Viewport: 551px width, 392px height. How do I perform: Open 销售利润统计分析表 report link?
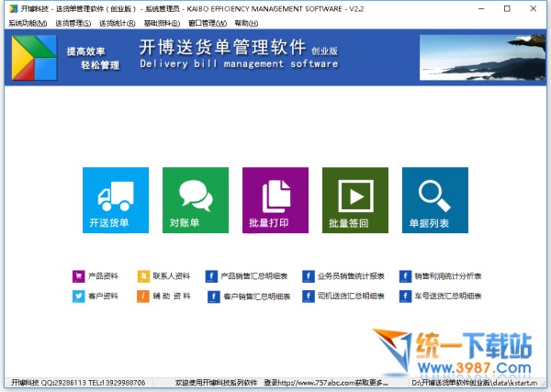450,275
